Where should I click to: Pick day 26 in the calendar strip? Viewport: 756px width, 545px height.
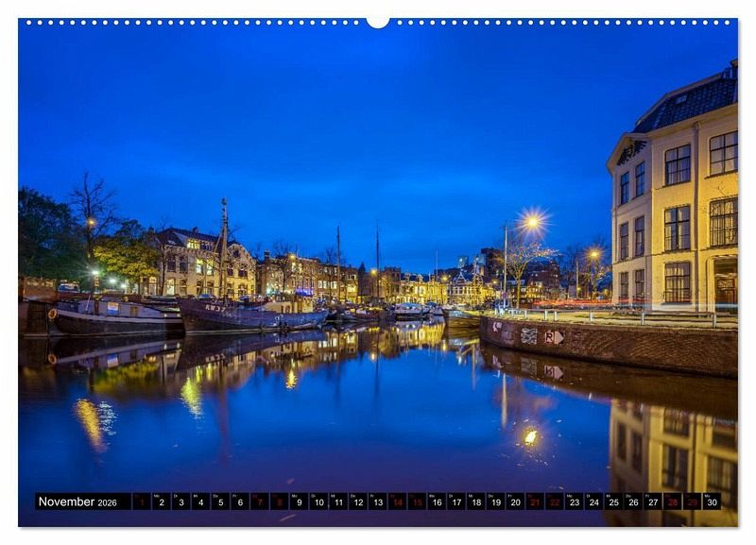634,502
